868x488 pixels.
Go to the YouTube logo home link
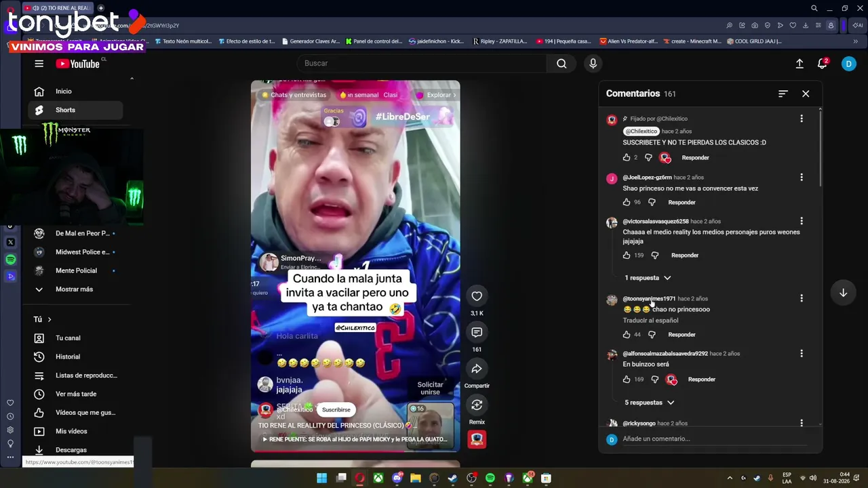(x=78, y=64)
